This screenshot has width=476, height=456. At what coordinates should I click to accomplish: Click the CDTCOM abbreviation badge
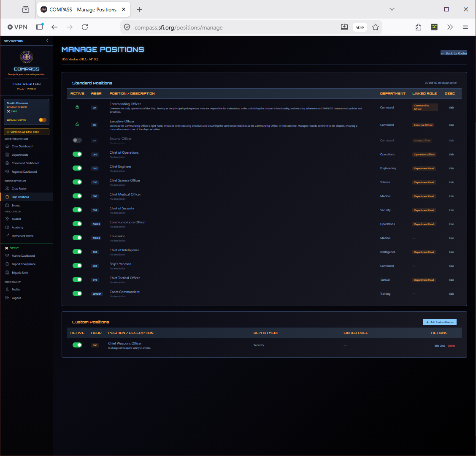click(x=97, y=294)
